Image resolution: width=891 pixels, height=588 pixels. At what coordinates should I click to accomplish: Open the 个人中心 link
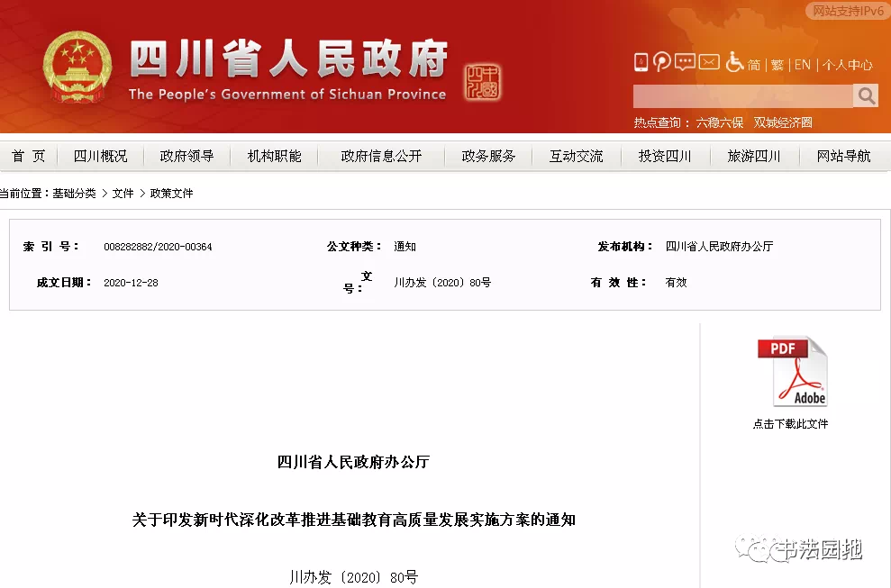847,65
